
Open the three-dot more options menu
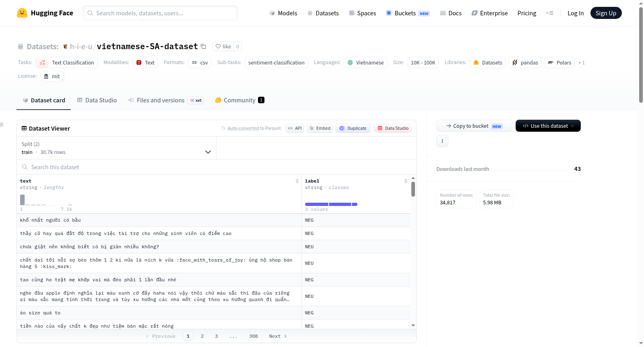(x=442, y=141)
